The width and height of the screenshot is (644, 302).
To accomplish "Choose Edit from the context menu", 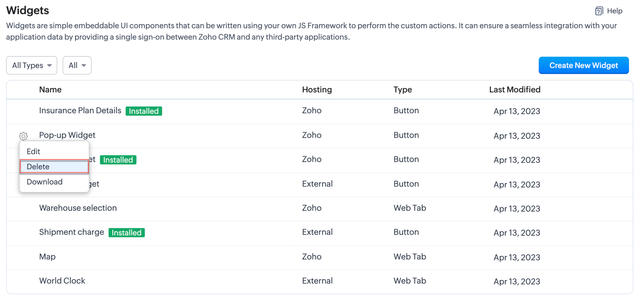I will pos(33,151).
